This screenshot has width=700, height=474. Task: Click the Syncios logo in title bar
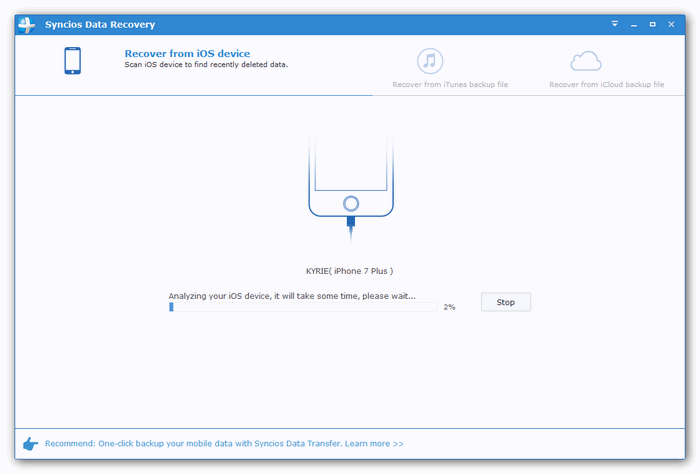(26, 22)
